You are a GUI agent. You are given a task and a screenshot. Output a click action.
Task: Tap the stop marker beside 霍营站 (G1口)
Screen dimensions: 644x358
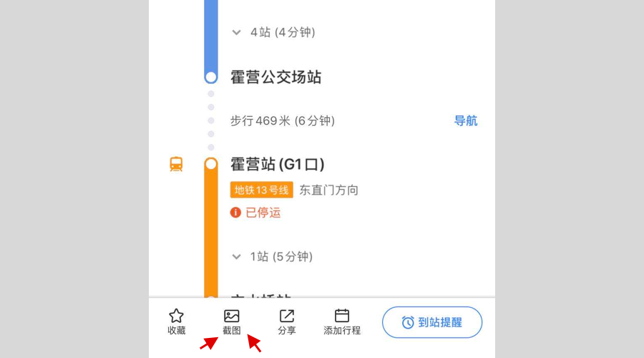pyautogui.click(x=210, y=165)
